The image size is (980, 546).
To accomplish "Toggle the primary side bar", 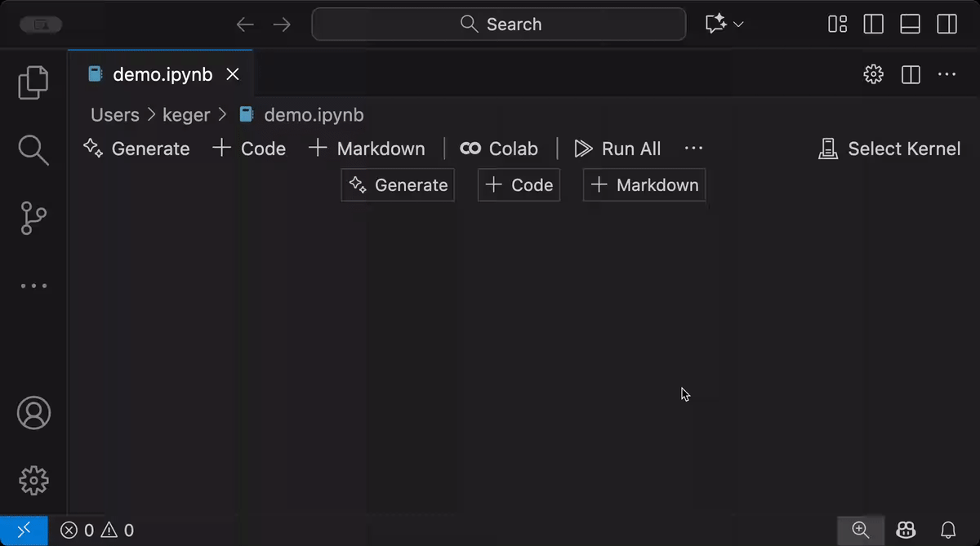I will (x=874, y=24).
